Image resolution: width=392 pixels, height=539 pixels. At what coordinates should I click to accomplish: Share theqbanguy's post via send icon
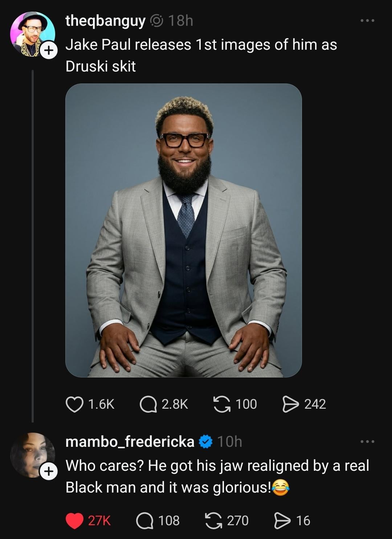(290, 404)
